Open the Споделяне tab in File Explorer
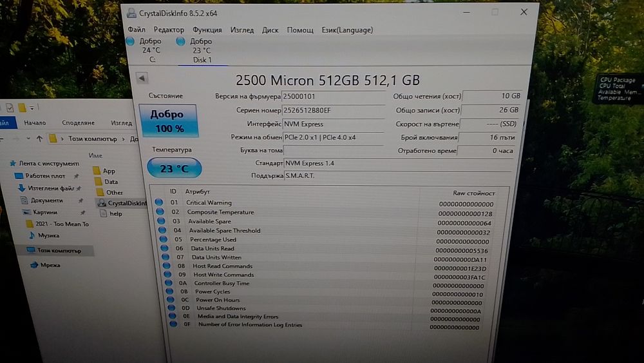Screen dimensions: 644x363 78,123
